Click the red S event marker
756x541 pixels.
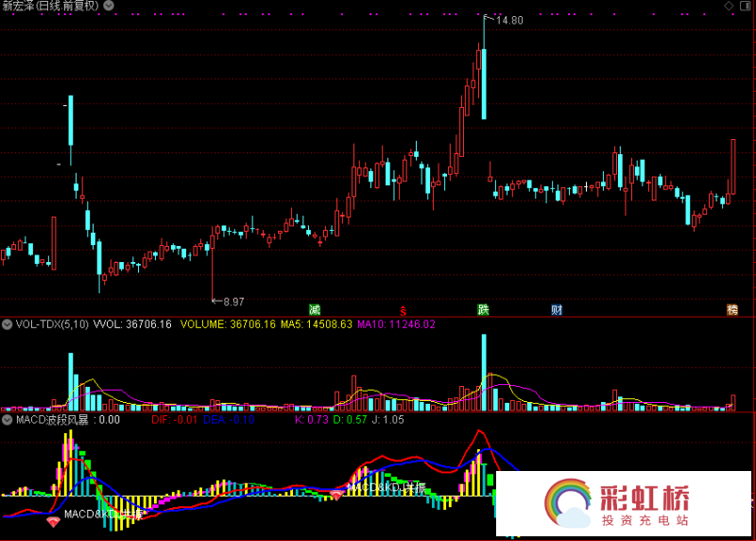[404, 311]
